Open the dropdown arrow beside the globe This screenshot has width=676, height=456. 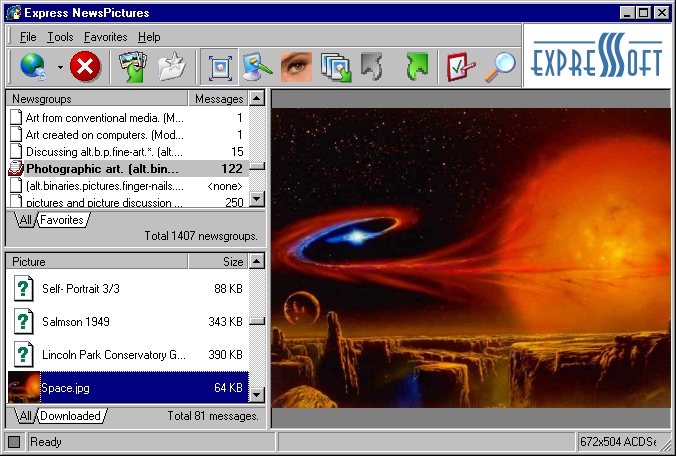click(60, 67)
